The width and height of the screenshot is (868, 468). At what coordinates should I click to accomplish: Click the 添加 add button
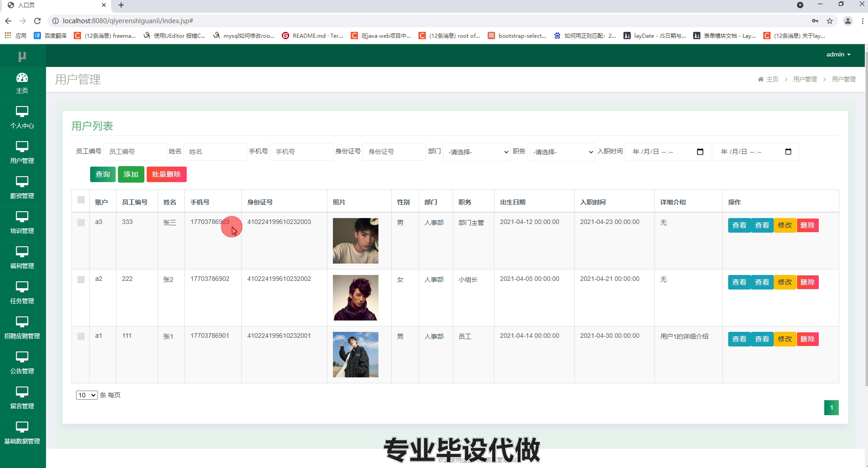[x=131, y=174]
